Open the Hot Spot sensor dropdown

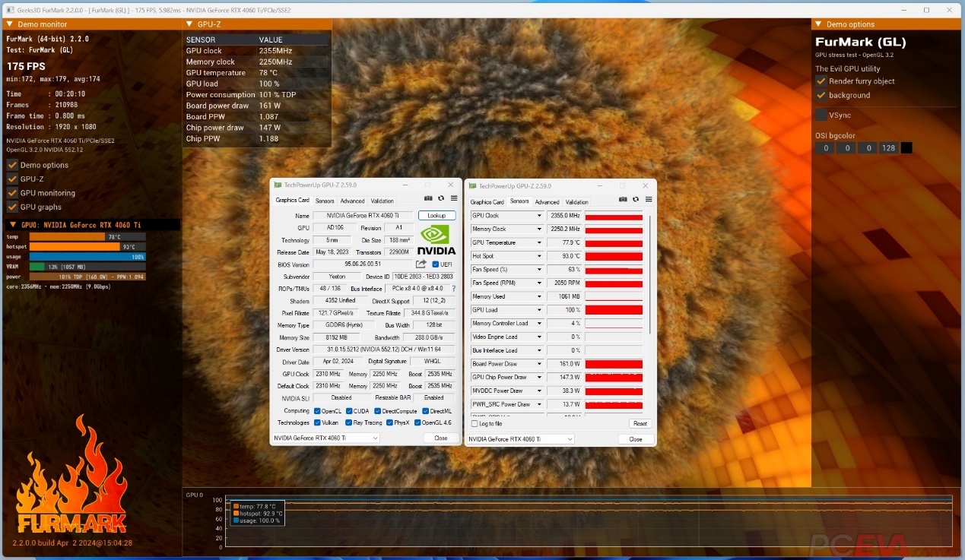tap(539, 256)
